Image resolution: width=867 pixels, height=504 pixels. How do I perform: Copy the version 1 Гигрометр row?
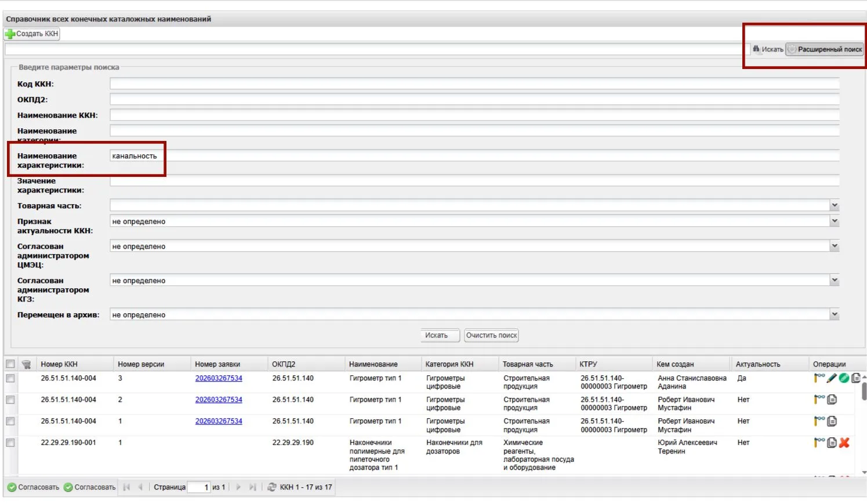(x=832, y=420)
